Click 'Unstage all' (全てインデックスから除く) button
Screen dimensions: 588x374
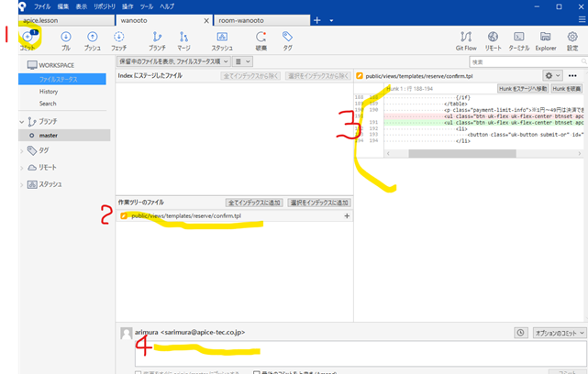tap(250, 76)
